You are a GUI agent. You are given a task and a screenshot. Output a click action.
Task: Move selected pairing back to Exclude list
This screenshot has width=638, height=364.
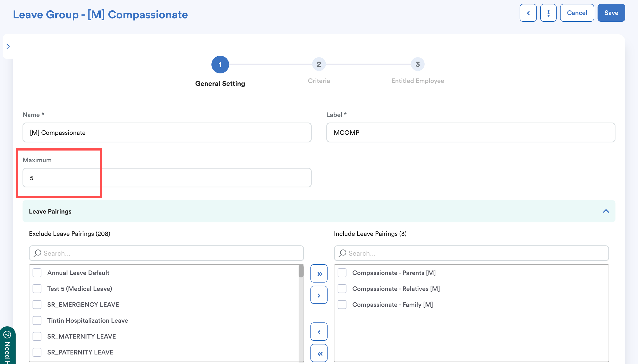319,332
